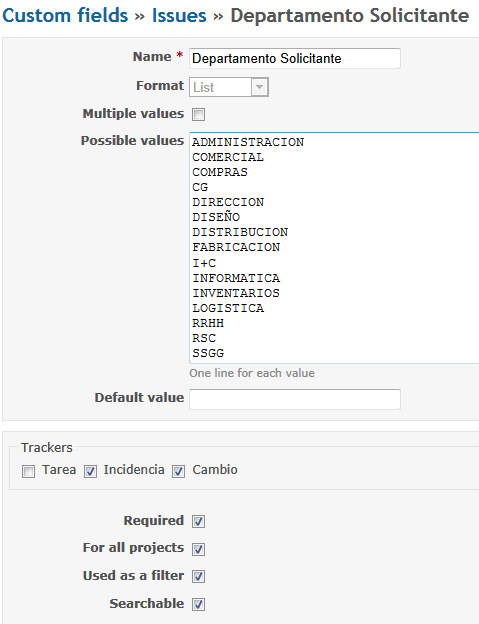Click the ADMINISTRACION line in Possible values
Image resolution: width=479 pixels, height=624 pixels.
[248, 142]
